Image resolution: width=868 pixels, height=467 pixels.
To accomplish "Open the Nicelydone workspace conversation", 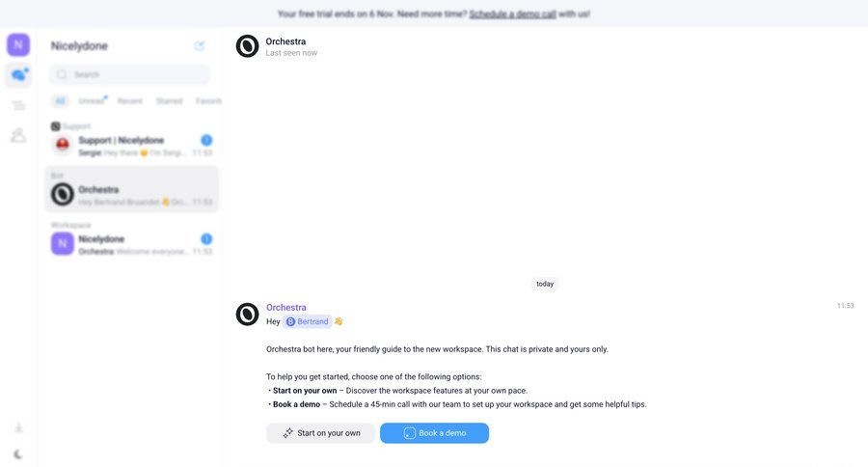I will tap(132, 244).
